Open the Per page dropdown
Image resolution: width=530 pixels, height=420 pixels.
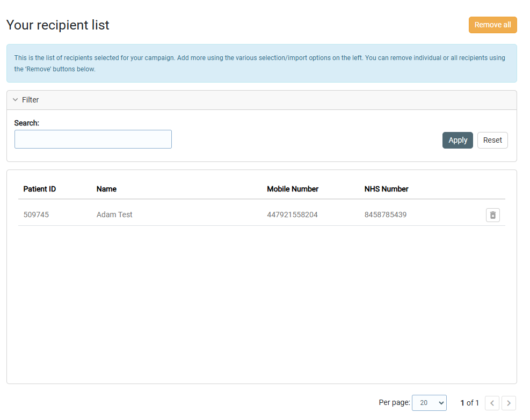tap(429, 403)
